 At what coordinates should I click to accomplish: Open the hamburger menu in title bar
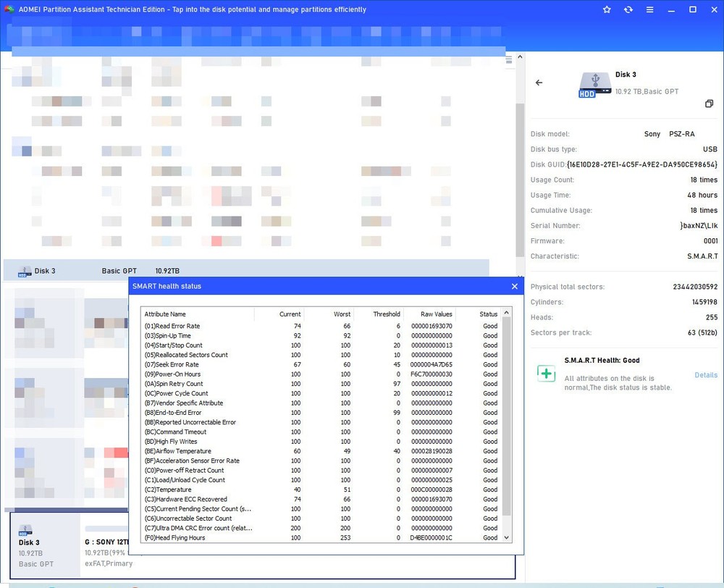[x=649, y=10]
